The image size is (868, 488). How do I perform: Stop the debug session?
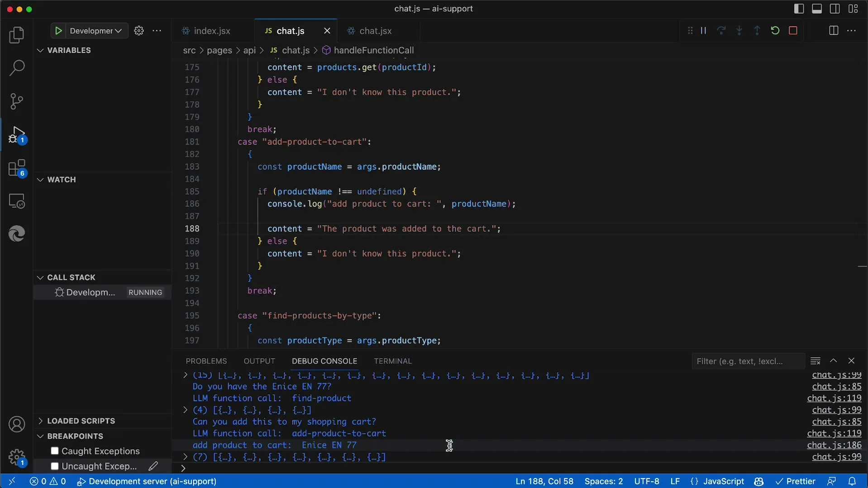coord(793,31)
